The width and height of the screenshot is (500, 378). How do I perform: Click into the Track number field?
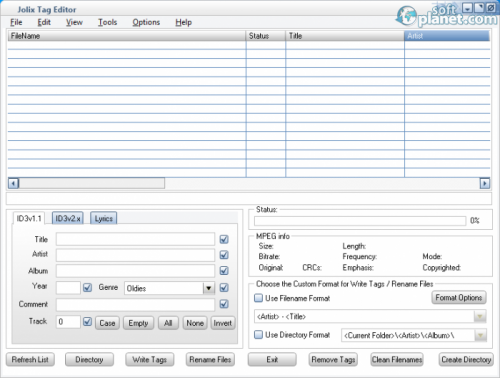click(68, 322)
